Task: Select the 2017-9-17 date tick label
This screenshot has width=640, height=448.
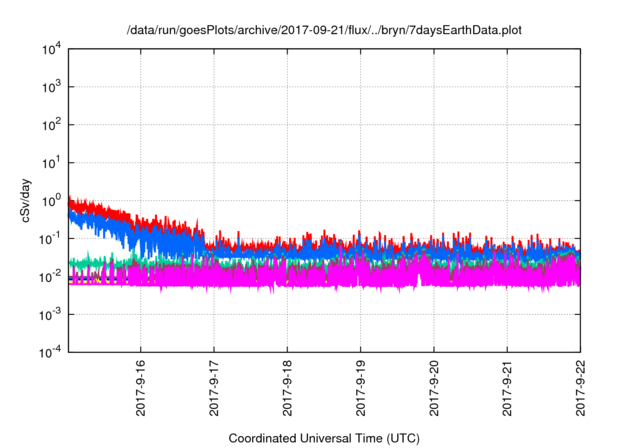Action: click(214, 388)
